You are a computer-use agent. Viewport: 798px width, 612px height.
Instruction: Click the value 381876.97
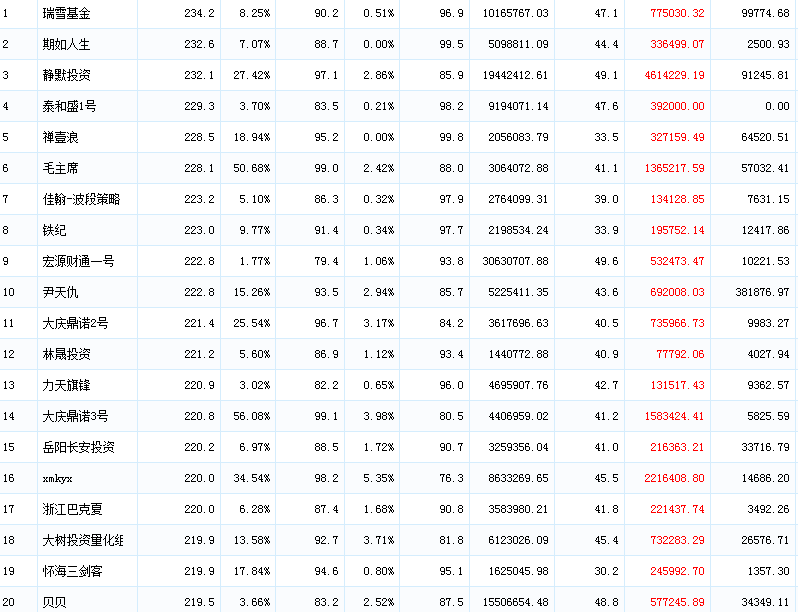point(762,293)
